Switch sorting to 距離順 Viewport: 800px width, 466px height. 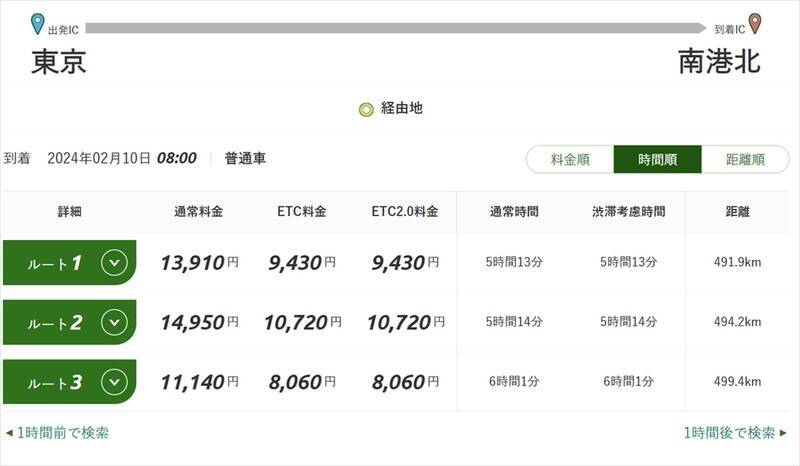pos(745,159)
